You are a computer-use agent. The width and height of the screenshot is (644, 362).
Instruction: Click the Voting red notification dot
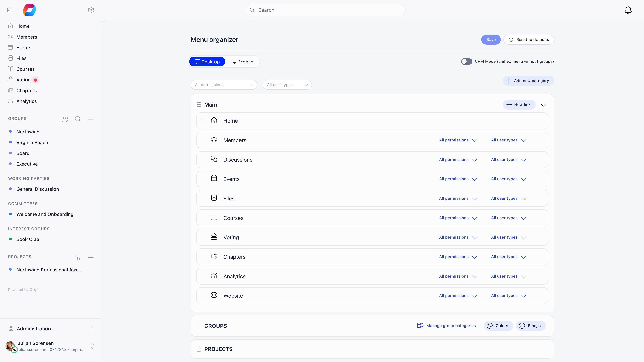[35, 80]
